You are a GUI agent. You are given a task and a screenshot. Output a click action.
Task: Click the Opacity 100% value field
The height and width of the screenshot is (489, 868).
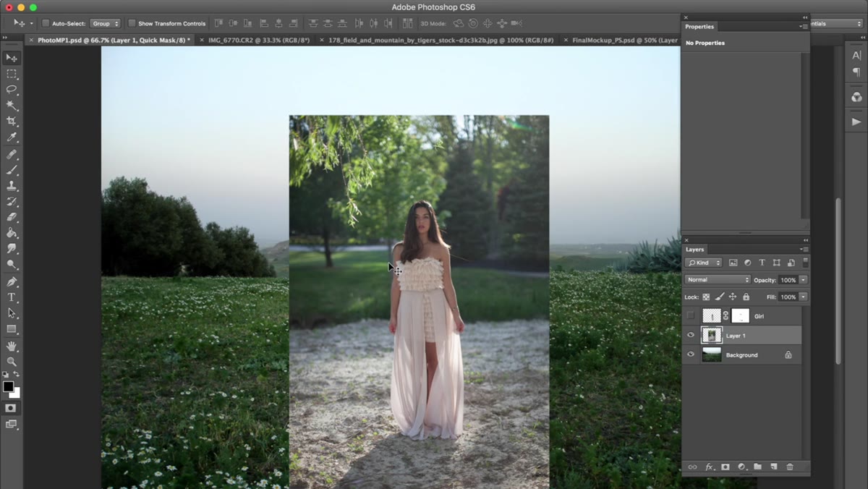[x=788, y=280]
